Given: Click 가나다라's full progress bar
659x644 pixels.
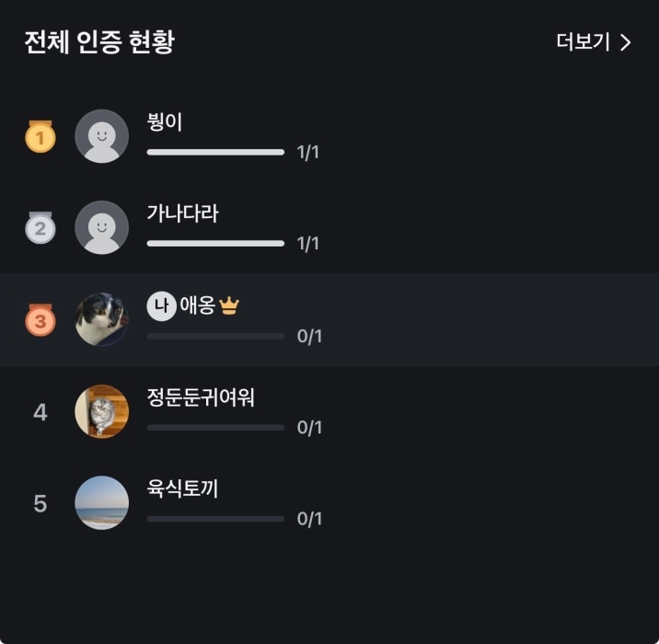Looking at the screenshot, I should click(x=215, y=244).
